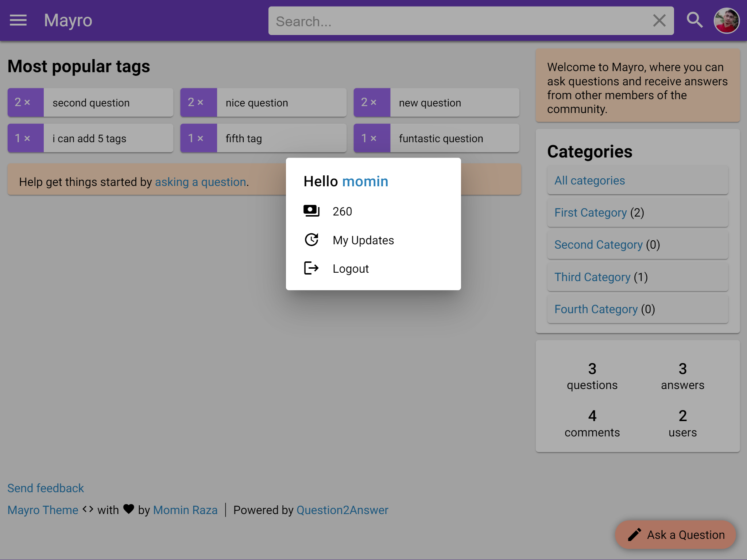Choose Logout from user menu
Viewport: 747px width, 560px height.
coord(351,269)
